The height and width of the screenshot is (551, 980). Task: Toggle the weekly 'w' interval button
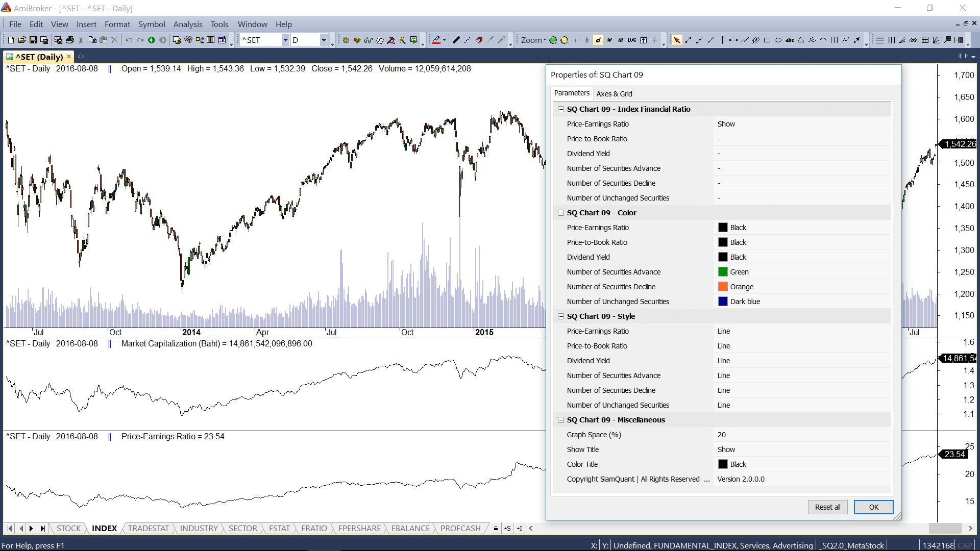609,40
